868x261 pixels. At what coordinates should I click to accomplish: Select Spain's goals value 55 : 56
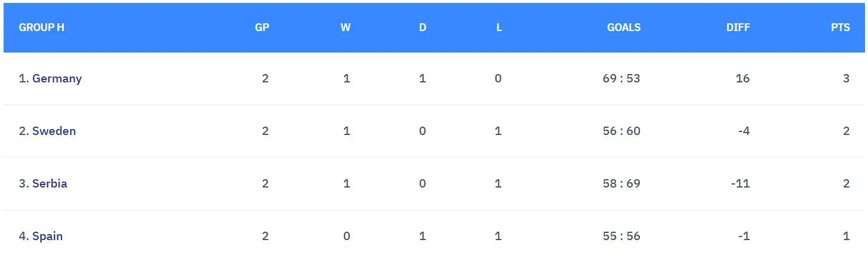point(621,236)
